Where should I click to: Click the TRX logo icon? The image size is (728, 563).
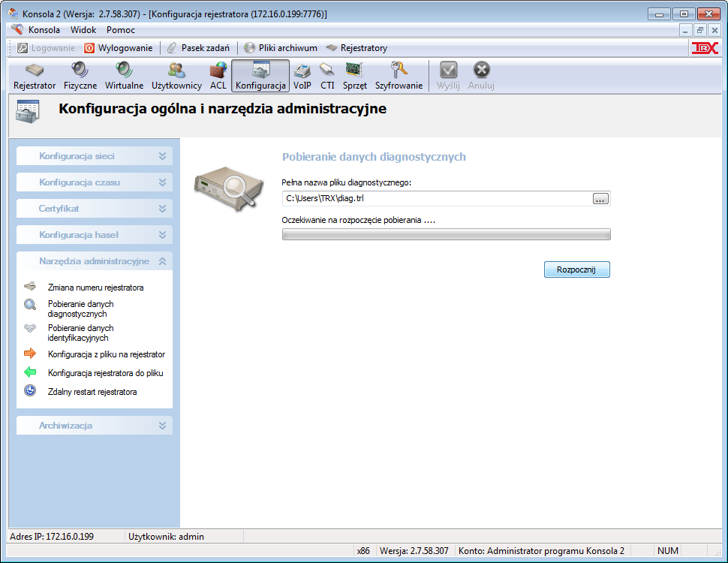tap(705, 48)
